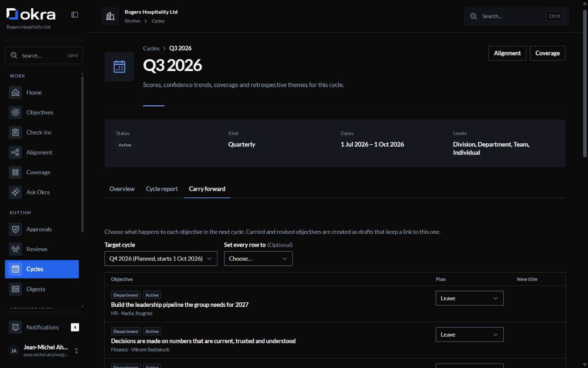
Task: Click the organization building icon
Action: 110,16
